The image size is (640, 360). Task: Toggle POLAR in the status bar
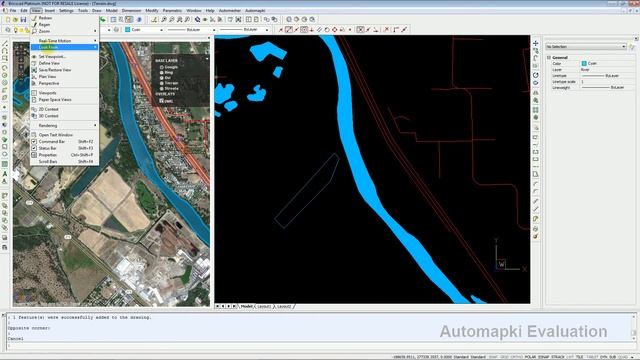click(530, 357)
